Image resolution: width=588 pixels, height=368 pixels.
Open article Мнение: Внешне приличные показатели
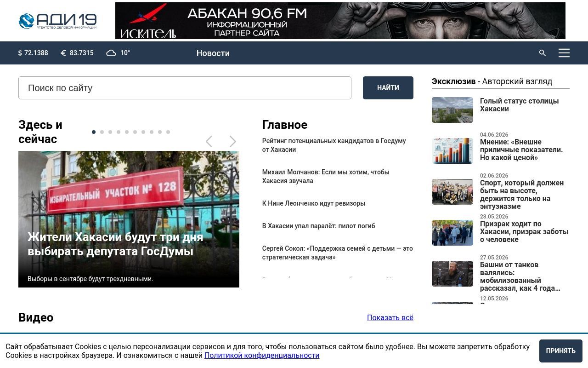coord(521,150)
